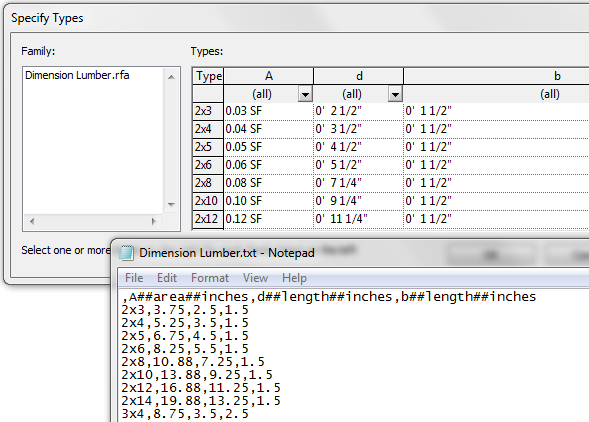Click the 0' 2 1/2" d cell
Viewport: 589px width, 422px height.
click(359, 111)
